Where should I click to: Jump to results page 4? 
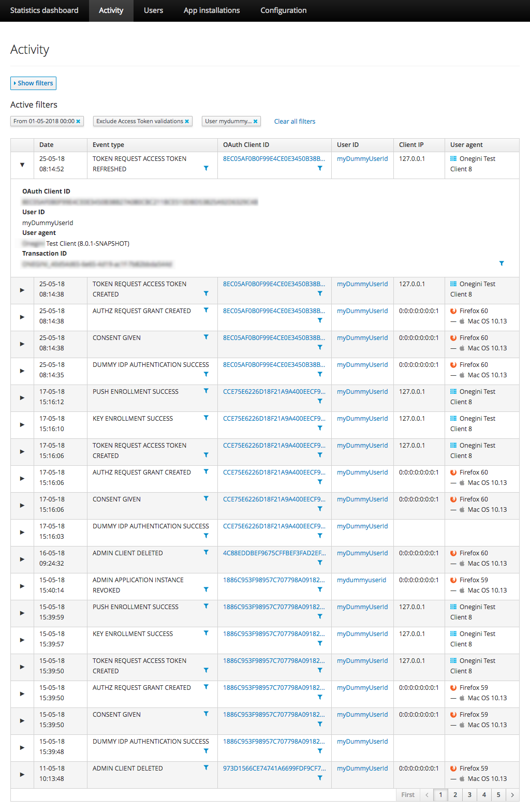tap(484, 794)
